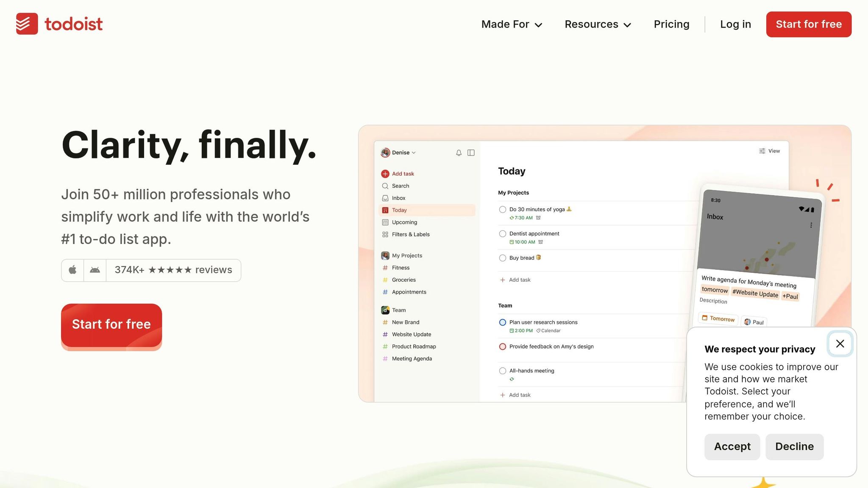The height and width of the screenshot is (488, 868).
Task: Click the sidebar layout toggle icon next to bell
Action: point(471,152)
